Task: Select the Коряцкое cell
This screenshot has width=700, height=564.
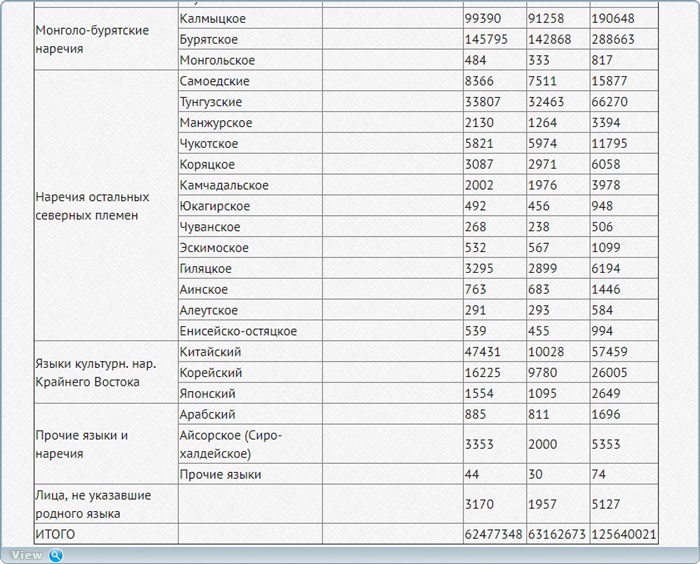Action: [x=250, y=164]
